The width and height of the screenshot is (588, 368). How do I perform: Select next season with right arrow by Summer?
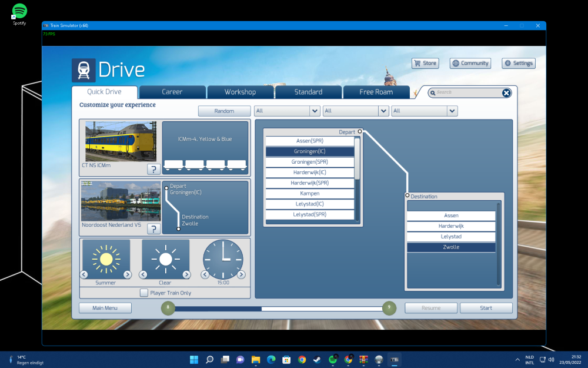pos(127,274)
